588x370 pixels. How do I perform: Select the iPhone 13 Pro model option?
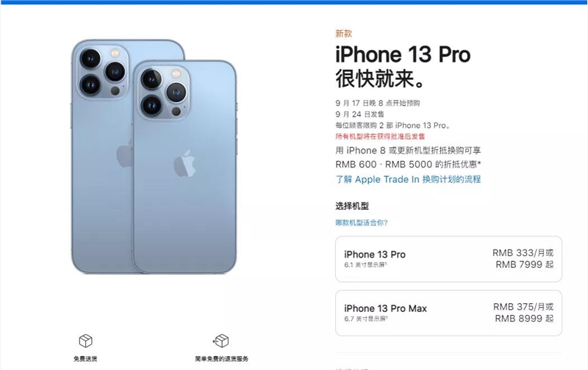pos(448,258)
